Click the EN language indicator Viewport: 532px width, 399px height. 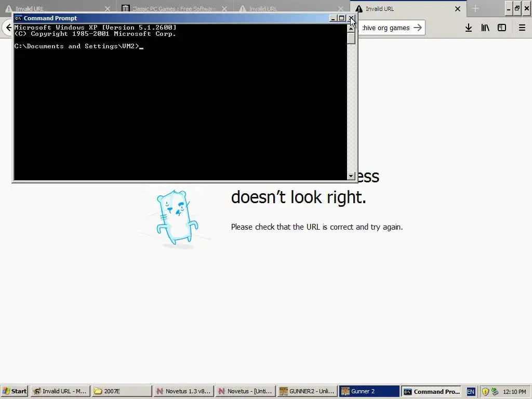471,392
